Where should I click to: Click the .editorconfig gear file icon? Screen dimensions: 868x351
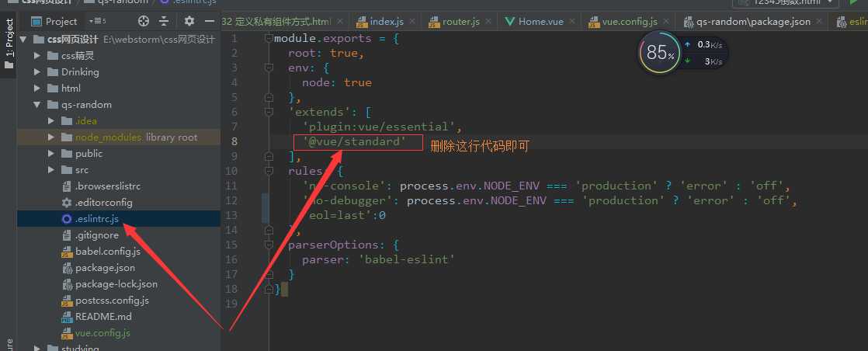coord(67,203)
